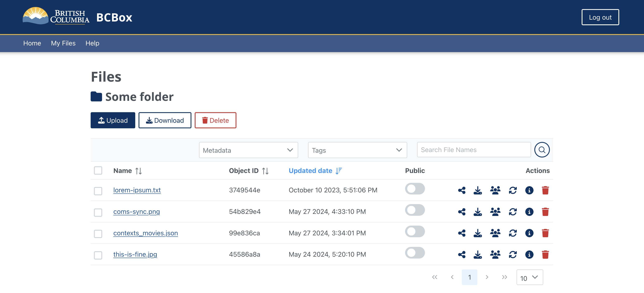Open the Help menu item

click(92, 43)
